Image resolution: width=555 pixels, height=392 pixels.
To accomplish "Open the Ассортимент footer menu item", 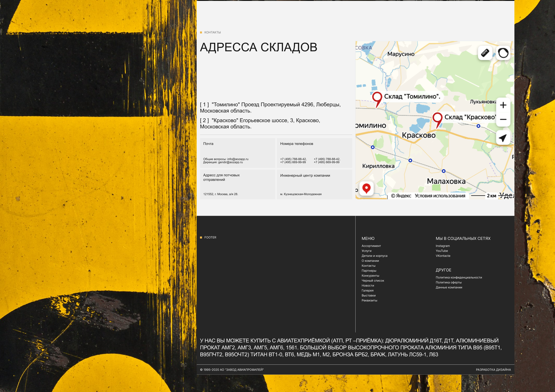I will [x=371, y=246].
